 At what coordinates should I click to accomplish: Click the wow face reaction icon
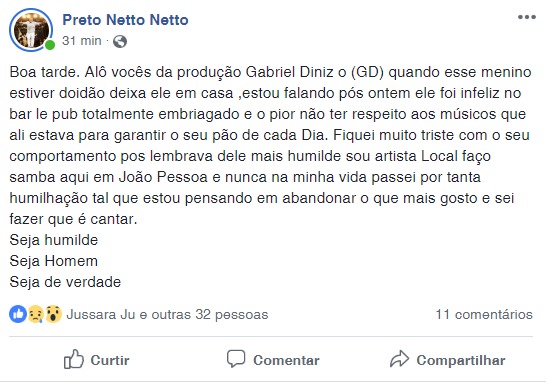tap(53, 314)
